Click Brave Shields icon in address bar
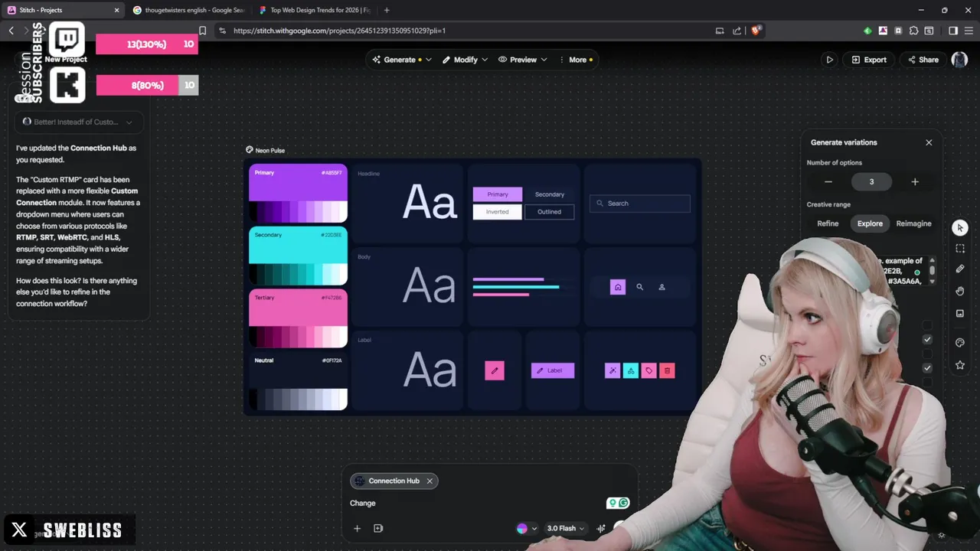Viewport: 980px width, 551px height. (x=756, y=31)
